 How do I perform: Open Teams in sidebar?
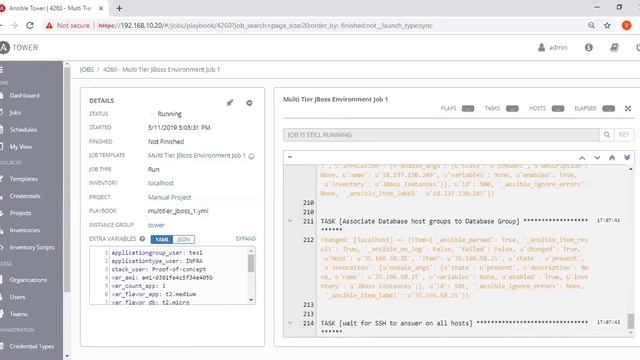coord(18,314)
